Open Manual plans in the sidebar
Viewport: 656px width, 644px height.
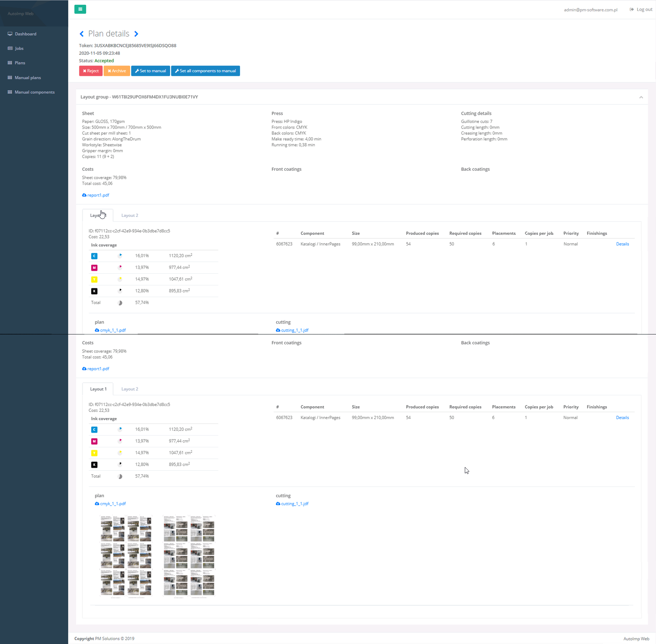(x=27, y=78)
